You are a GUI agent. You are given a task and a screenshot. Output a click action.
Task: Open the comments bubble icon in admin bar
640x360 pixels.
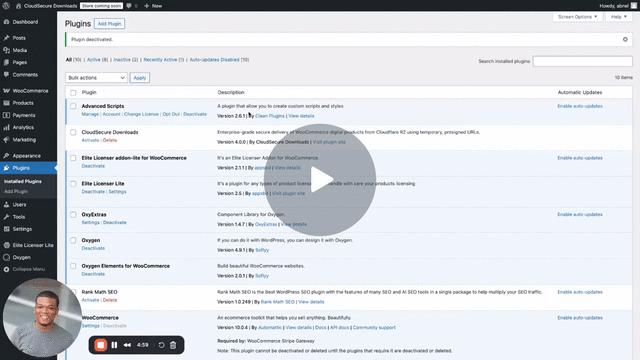pyautogui.click(x=129, y=6)
